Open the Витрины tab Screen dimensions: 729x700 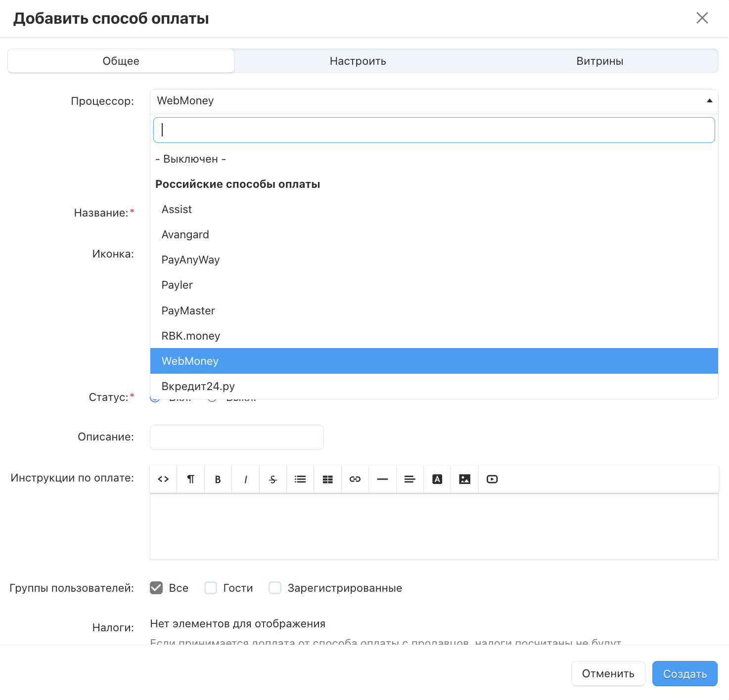pyautogui.click(x=599, y=61)
